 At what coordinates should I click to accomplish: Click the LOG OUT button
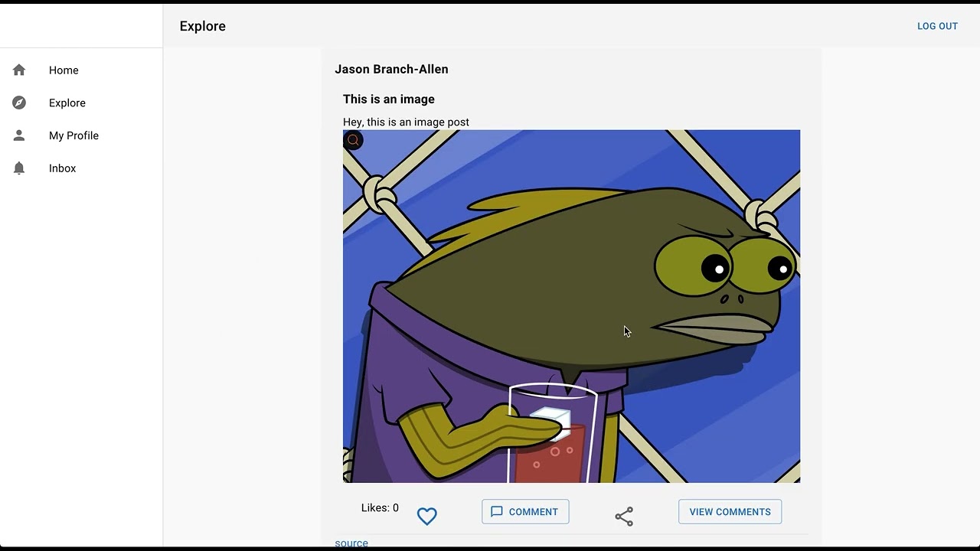937,26
